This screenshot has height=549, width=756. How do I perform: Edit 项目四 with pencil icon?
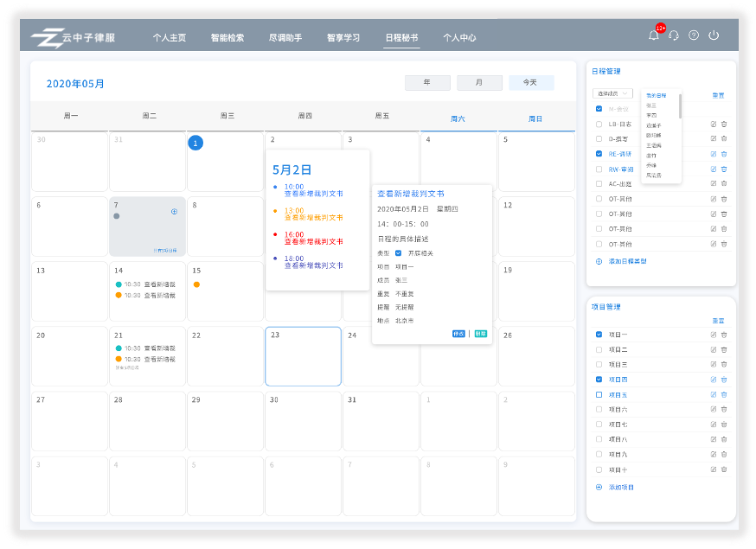pos(714,380)
